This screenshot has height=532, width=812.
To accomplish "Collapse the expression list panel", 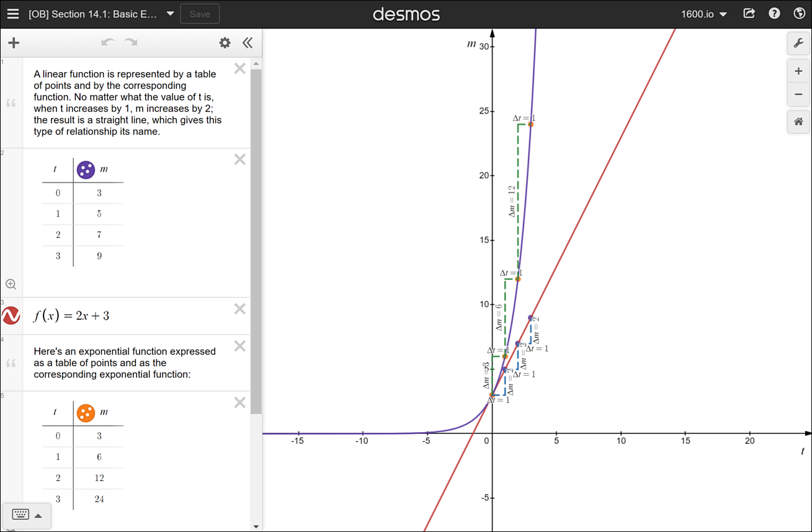I will [248, 43].
